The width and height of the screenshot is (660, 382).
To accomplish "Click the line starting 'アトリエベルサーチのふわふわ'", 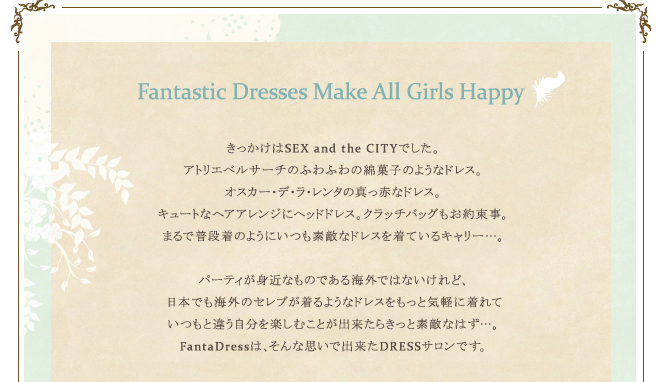I will pos(333,170).
